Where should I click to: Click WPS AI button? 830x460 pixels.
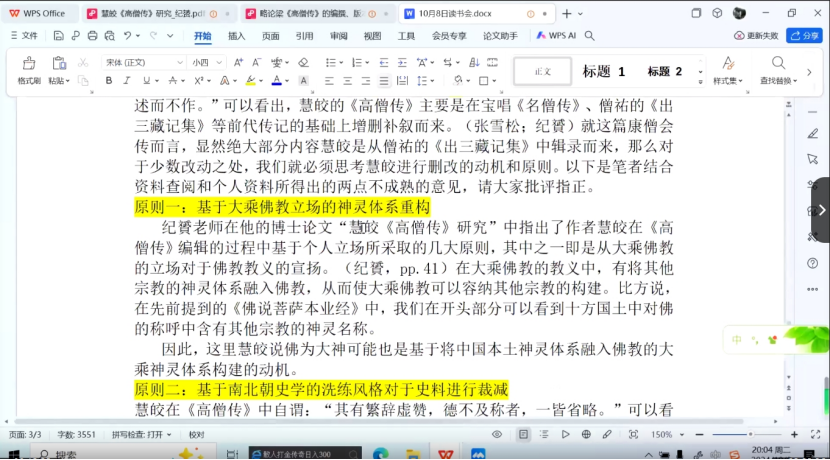pos(556,35)
